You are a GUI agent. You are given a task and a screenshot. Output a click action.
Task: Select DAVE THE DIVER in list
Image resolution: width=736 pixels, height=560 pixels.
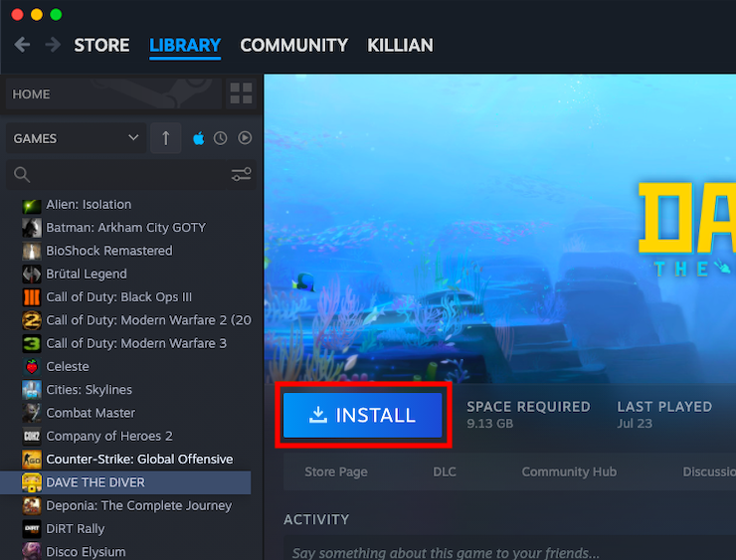click(125, 482)
